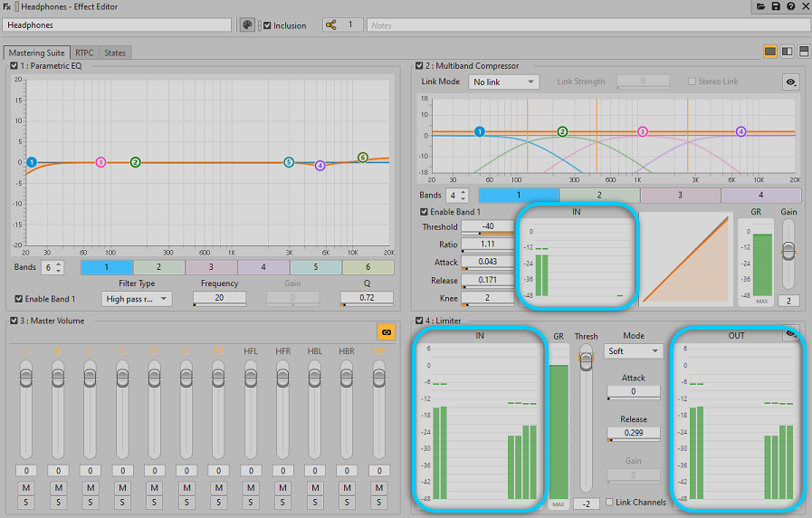Switch to the RTPC tab
The height and width of the screenshot is (518, 812).
point(84,53)
